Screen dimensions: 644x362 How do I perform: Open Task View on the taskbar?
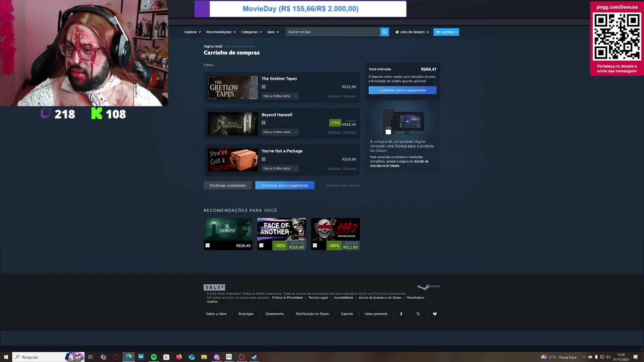point(91,357)
